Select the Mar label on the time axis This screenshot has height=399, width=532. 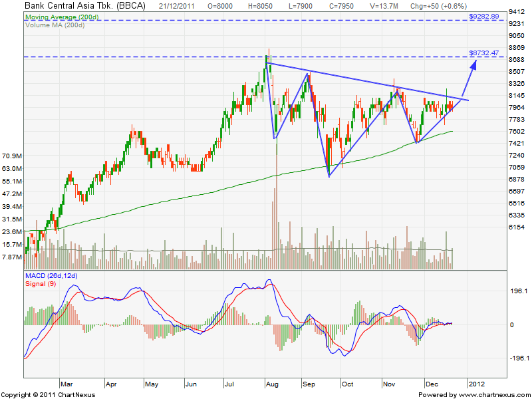[66, 384]
